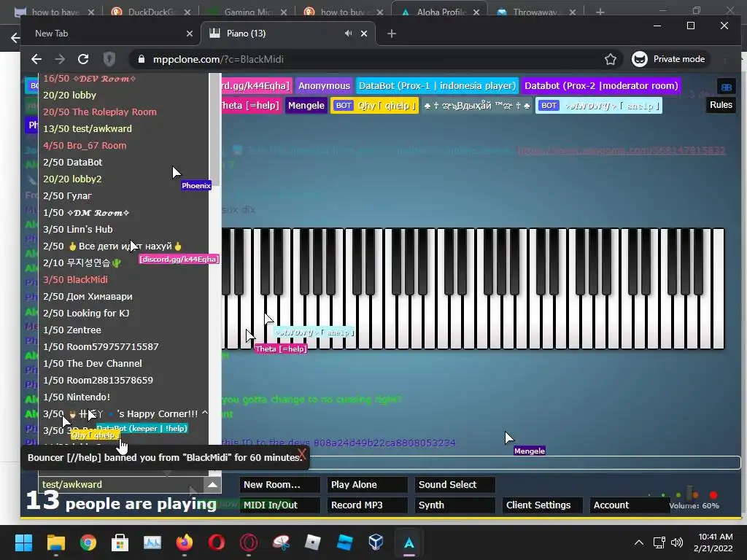The height and width of the screenshot is (560, 747).
Task: Close the New Tab tab
Action: [189, 34]
